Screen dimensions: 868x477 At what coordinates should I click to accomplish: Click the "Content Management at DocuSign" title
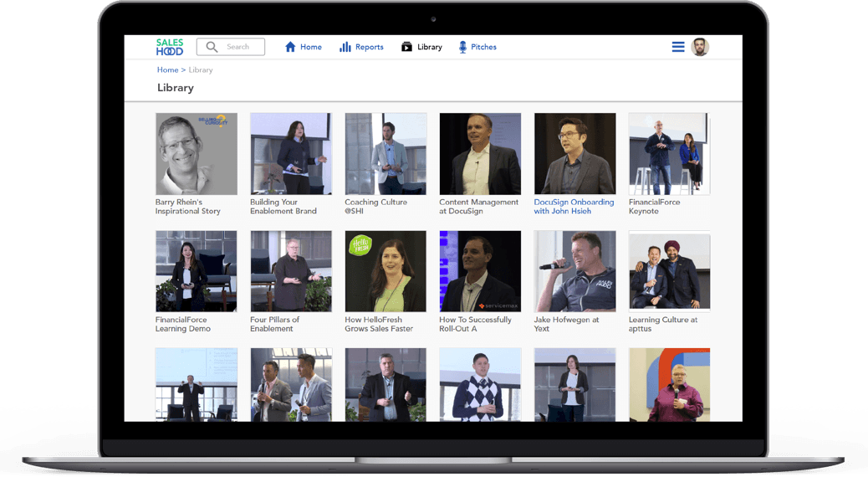coord(479,207)
